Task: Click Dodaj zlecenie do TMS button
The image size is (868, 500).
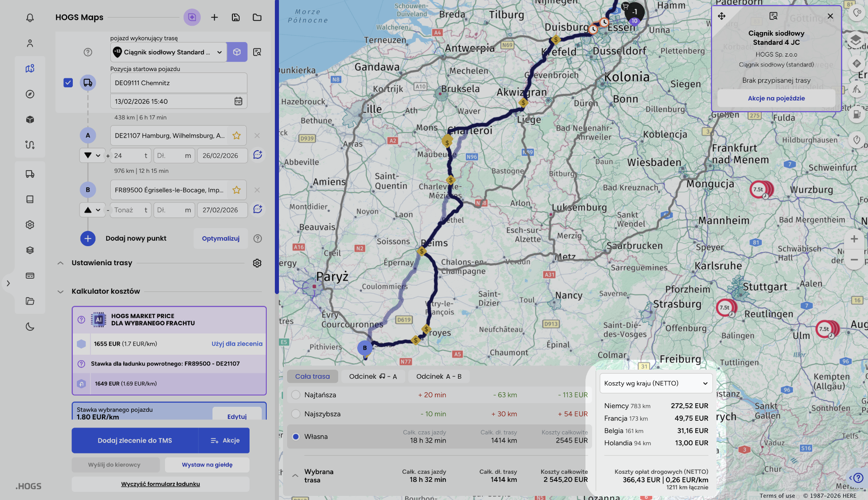Action: point(135,440)
